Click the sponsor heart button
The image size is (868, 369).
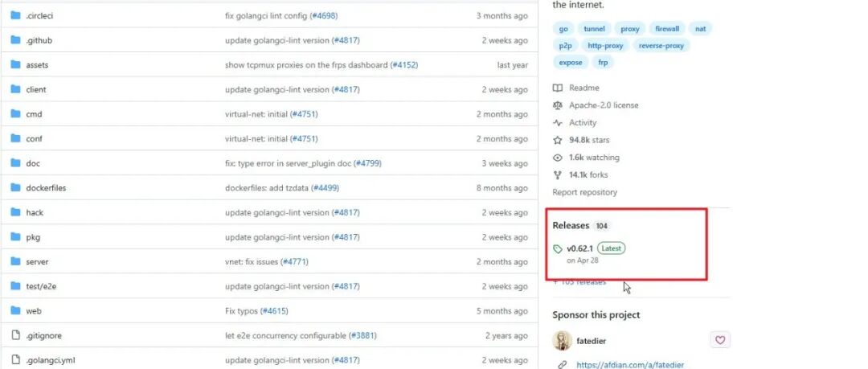(719, 339)
